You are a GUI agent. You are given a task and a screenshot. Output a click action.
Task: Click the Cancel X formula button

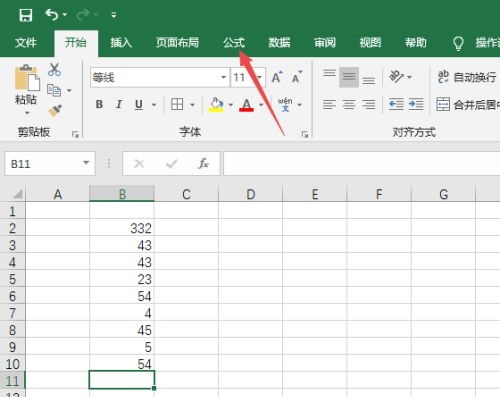139,163
